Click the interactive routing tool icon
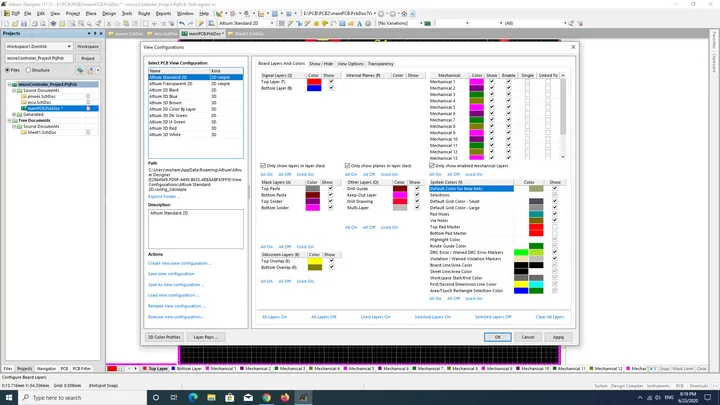The height and width of the screenshot is (405, 720). pyautogui.click(x=290, y=23)
